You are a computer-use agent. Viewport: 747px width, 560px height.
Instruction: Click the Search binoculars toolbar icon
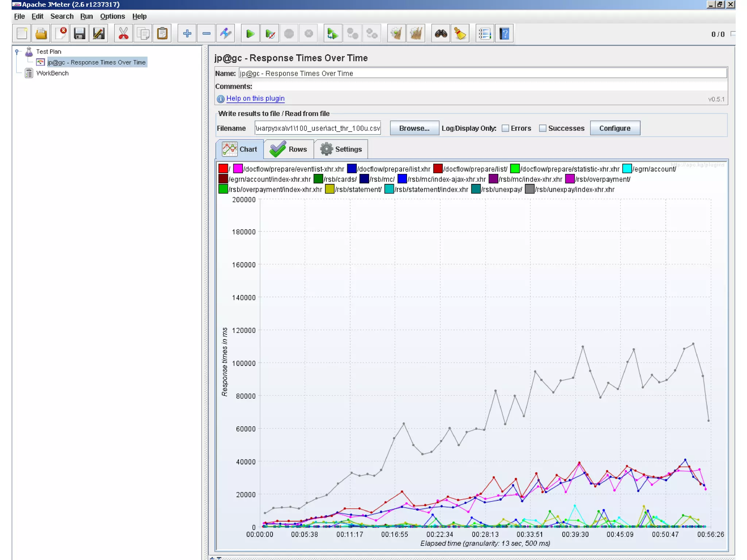point(441,34)
